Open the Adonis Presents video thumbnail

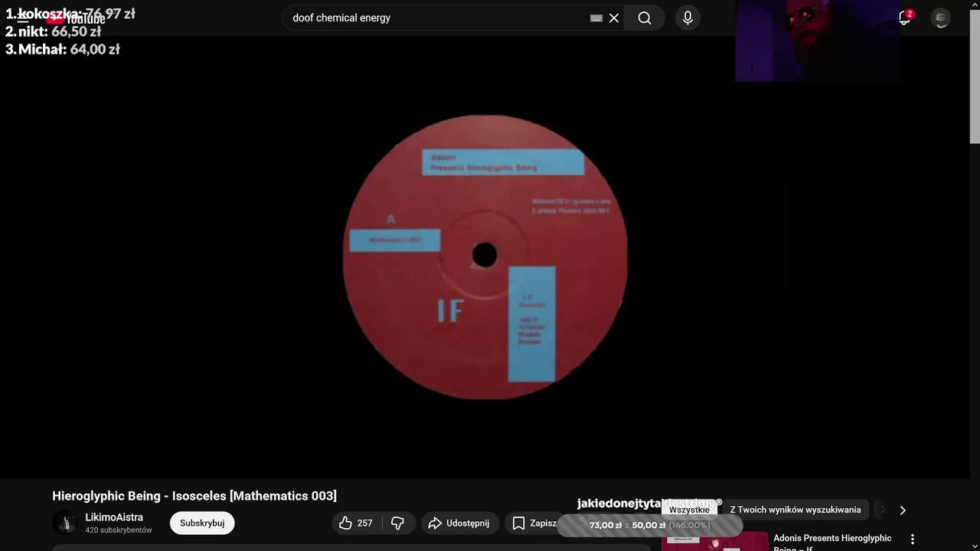(x=715, y=541)
